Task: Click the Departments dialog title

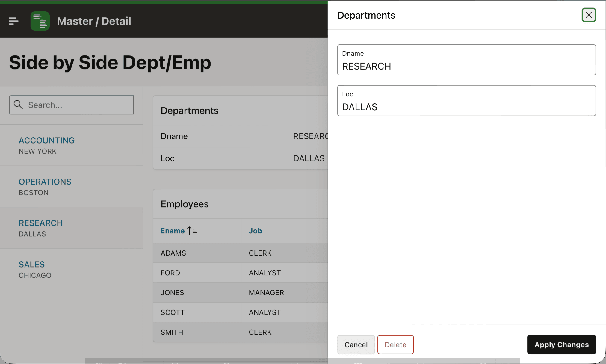Action: [366, 15]
